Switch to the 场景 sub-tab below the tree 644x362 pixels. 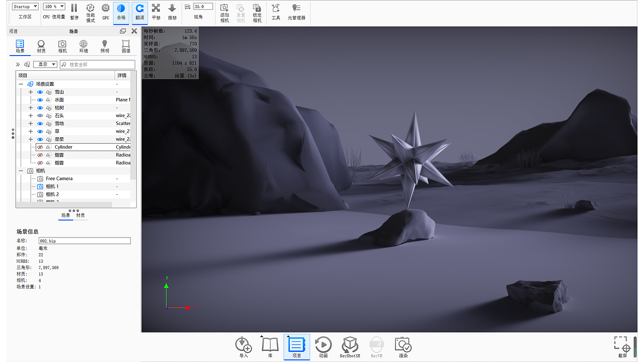(66, 215)
